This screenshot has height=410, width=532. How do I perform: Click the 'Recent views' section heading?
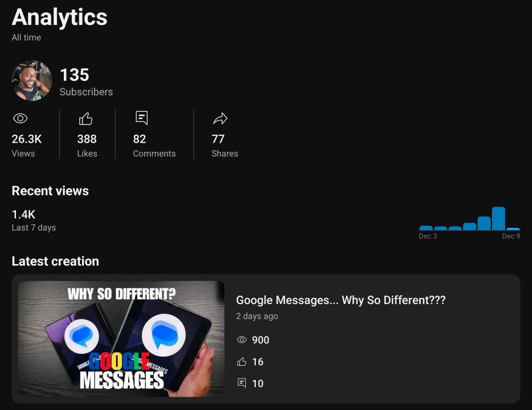tap(50, 191)
